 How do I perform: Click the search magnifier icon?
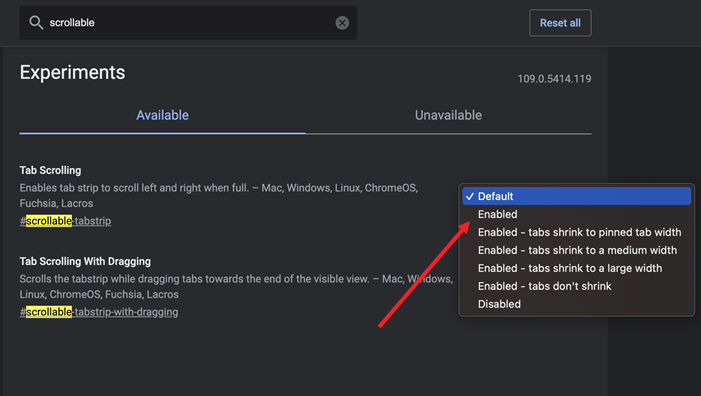36,22
